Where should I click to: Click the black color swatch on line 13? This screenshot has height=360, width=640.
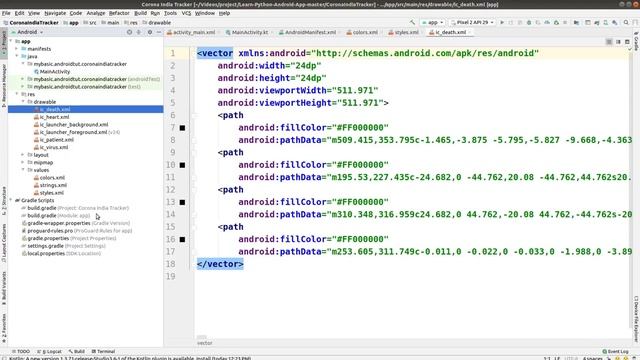pos(182,202)
